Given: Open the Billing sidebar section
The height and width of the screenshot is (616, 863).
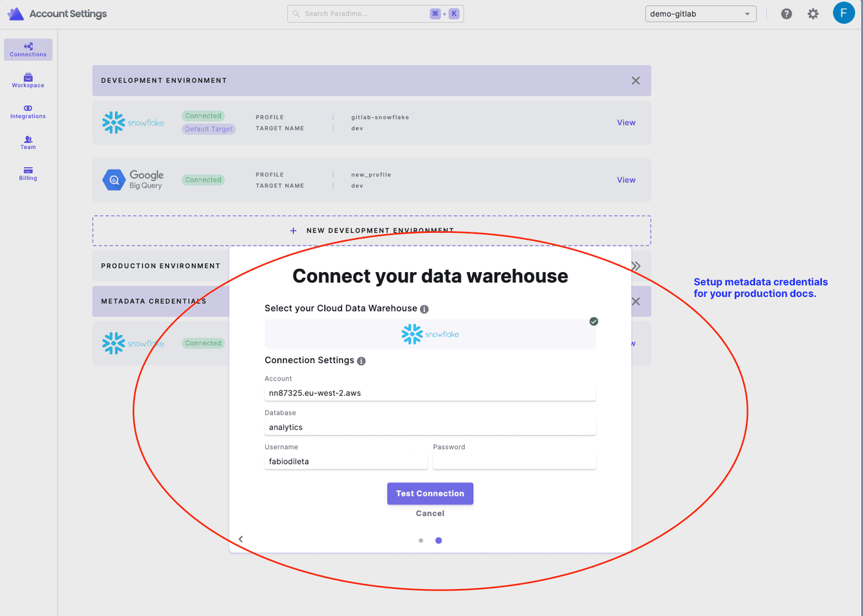Looking at the screenshot, I should click(x=28, y=173).
